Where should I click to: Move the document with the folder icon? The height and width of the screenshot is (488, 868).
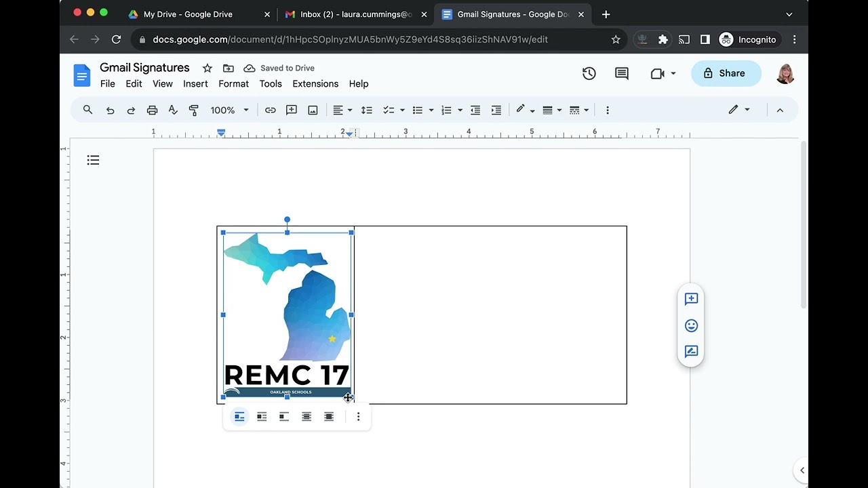pos(229,68)
